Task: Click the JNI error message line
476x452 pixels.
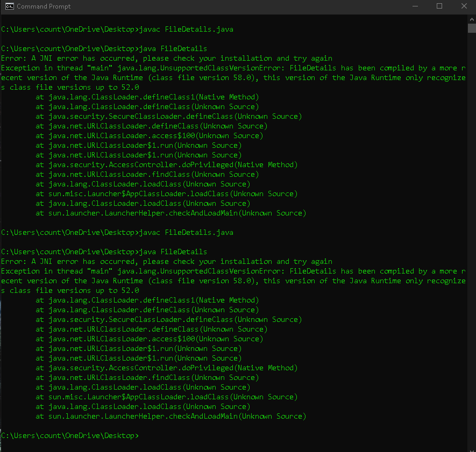Action: coord(172,58)
